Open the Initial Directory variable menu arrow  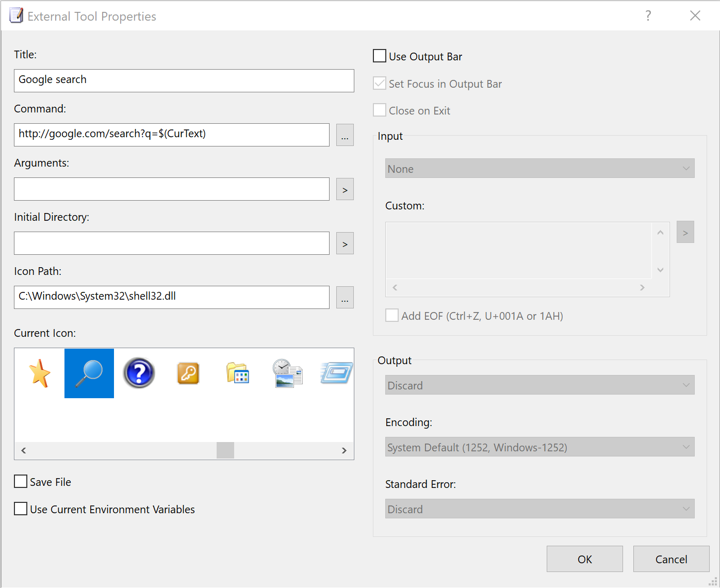[x=345, y=243]
